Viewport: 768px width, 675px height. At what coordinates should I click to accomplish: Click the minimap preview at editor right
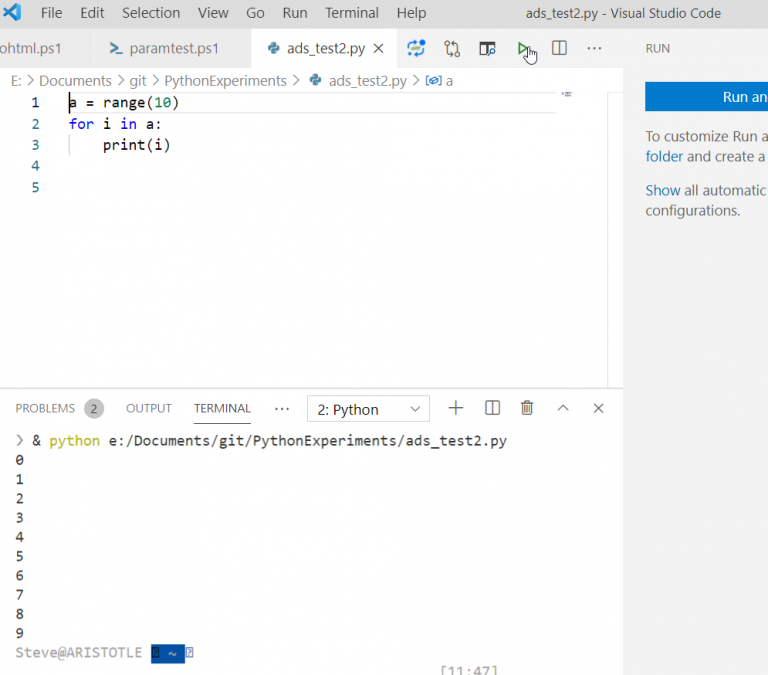click(567, 94)
